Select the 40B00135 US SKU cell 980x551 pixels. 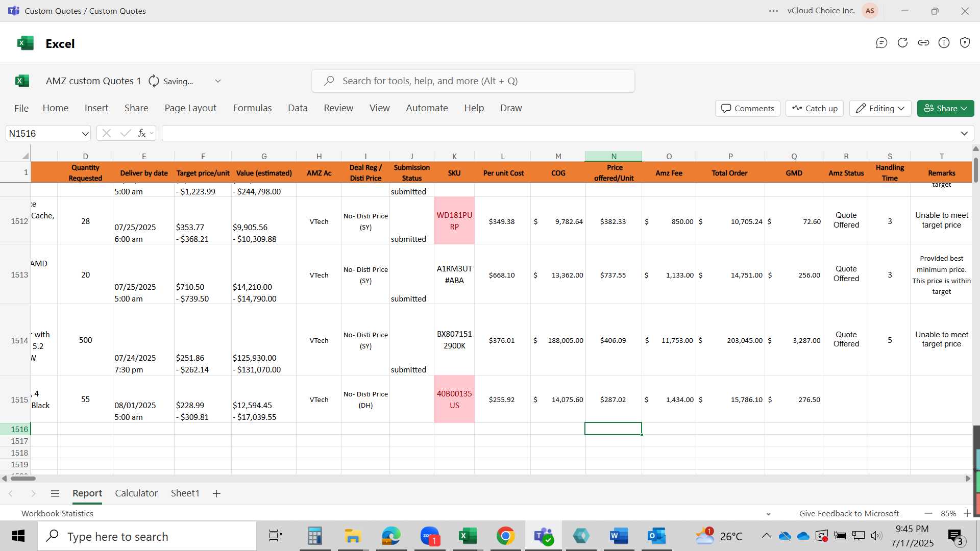point(454,399)
